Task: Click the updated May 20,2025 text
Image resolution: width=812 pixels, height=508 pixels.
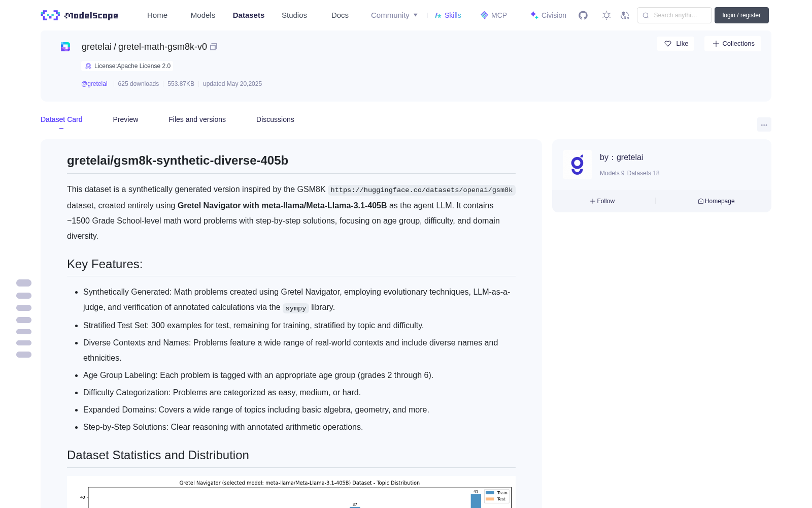Action: pos(232,84)
